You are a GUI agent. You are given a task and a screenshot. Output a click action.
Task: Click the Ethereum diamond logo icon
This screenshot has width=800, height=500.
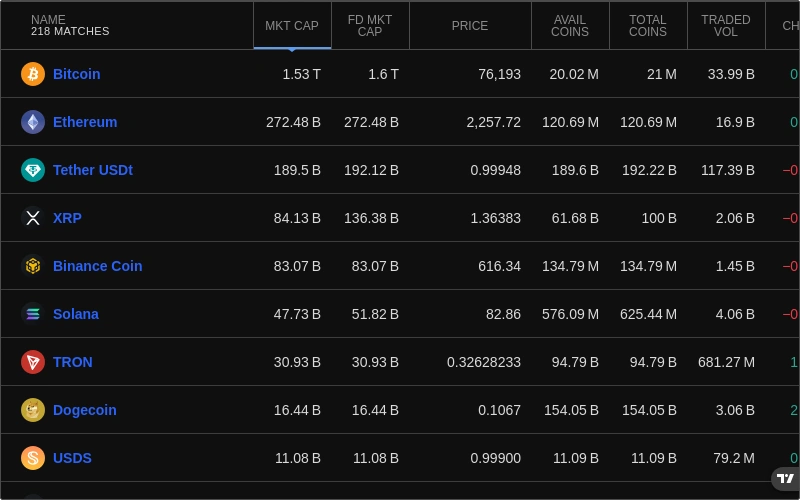(x=33, y=122)
